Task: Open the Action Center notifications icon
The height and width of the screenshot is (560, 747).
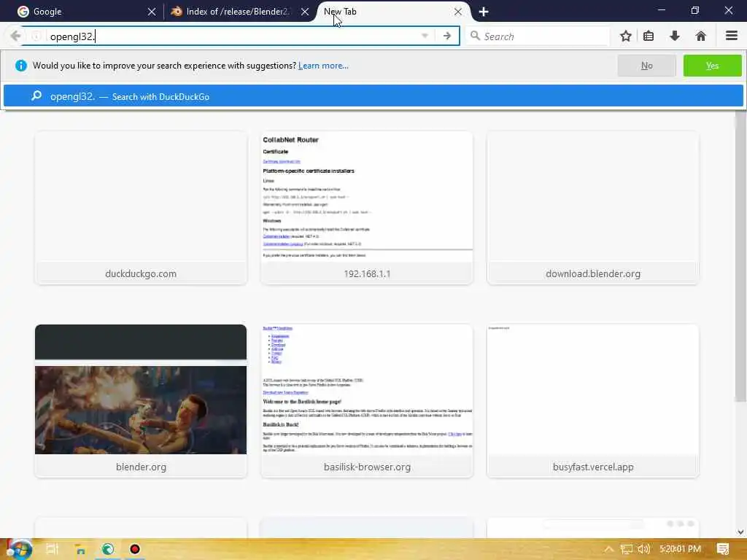Action: [723, 549]
